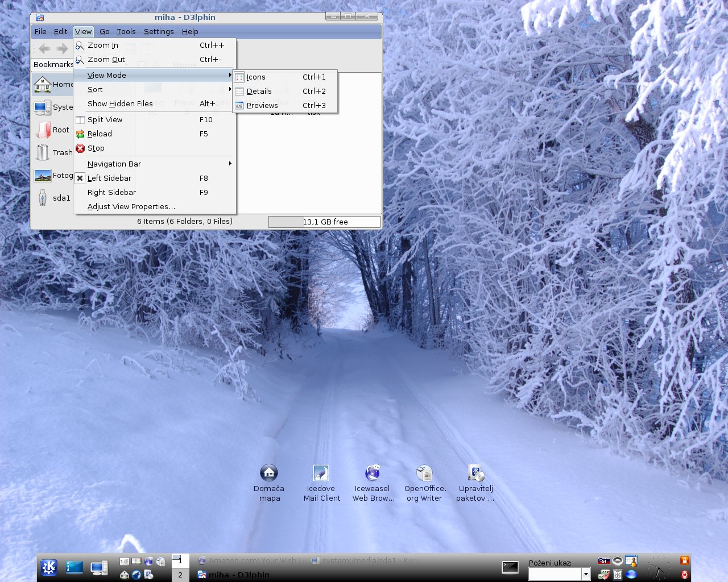
Task: Expand the Sort submenu
Action: pyautogui.click(x=154, y=90)
